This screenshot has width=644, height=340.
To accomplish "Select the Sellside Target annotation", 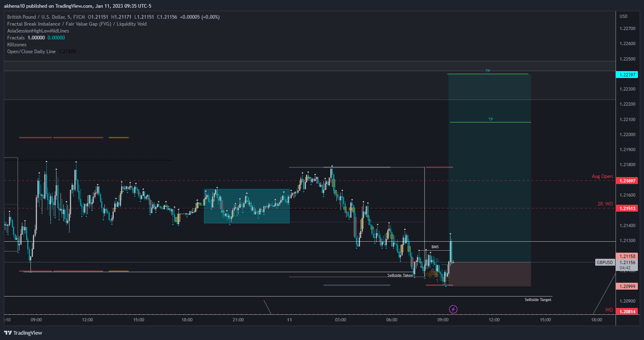I will (538, 300).
